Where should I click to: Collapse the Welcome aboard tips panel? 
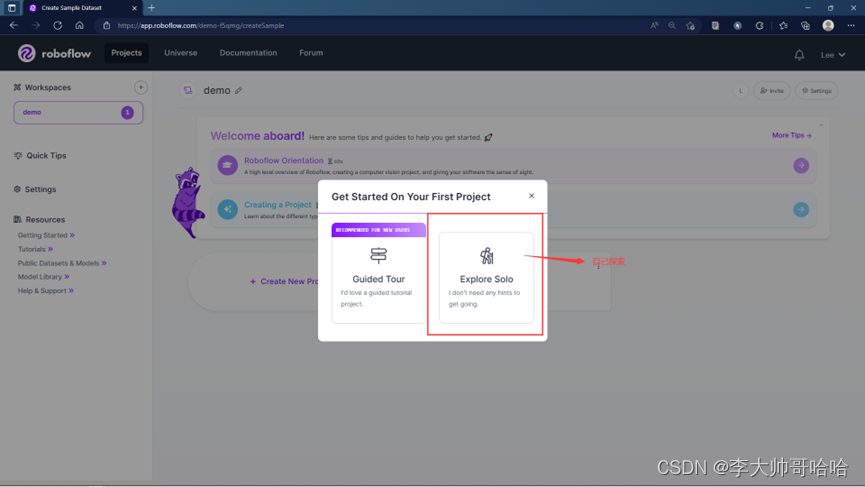click(821, 125)
